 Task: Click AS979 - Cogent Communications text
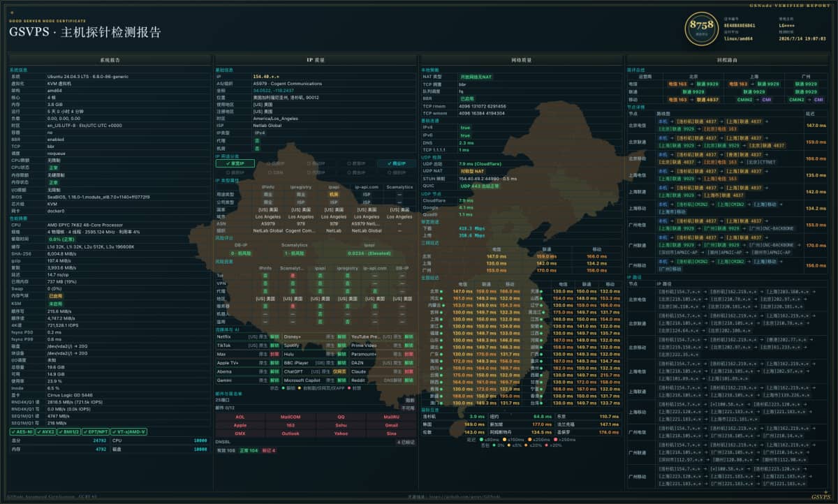[x=288, y=83]
